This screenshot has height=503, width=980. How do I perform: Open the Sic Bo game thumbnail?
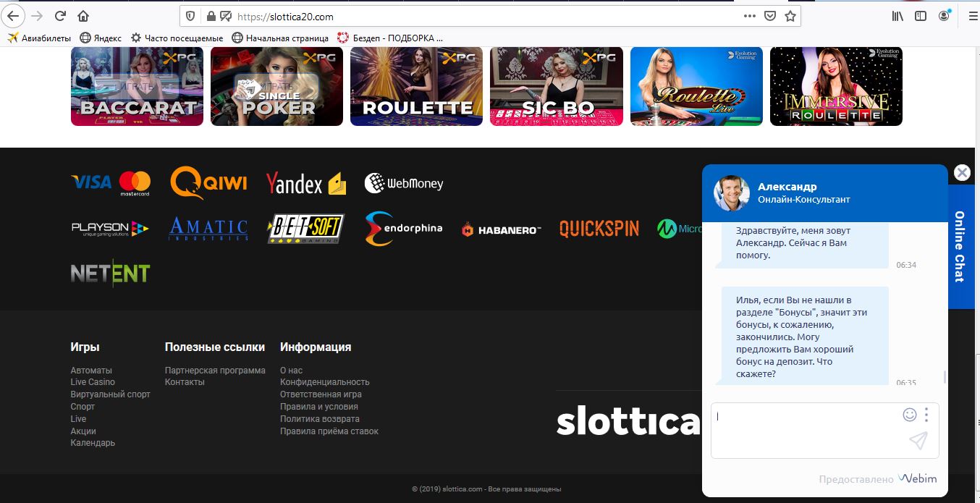click(556, 86)
